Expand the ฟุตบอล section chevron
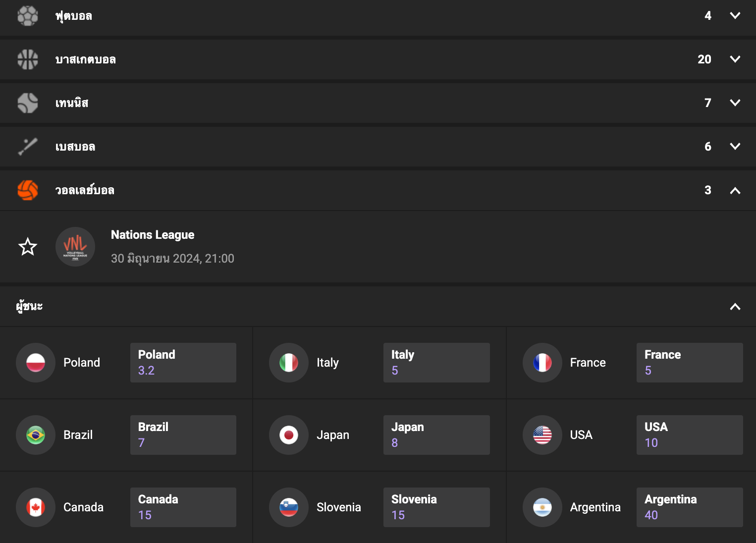Screen dimensions: 756x543 point(735,16)
